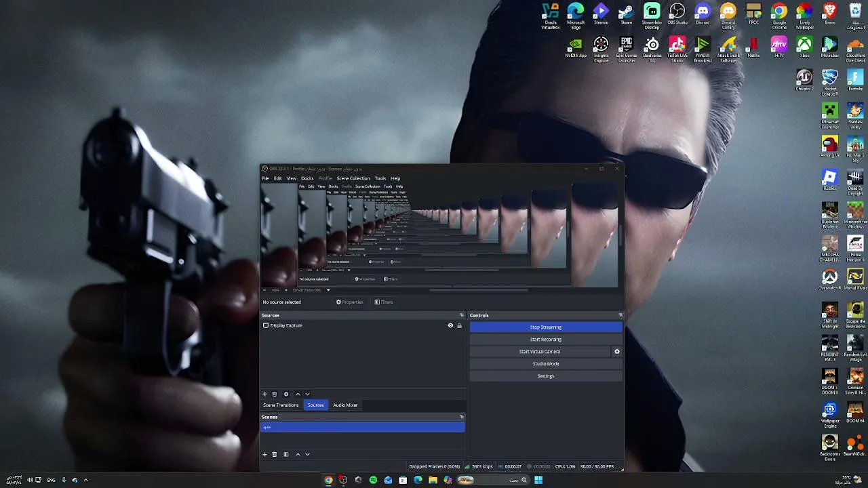Click the 30.00 FPS status entry
The image size is (868, 488).
pos(597,466)
